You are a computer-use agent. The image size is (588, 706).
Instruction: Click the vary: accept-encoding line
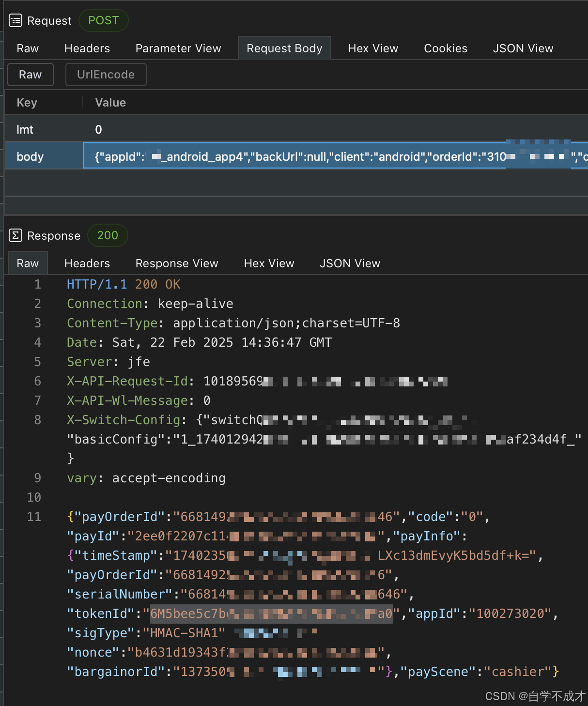(x=146, y=478)
